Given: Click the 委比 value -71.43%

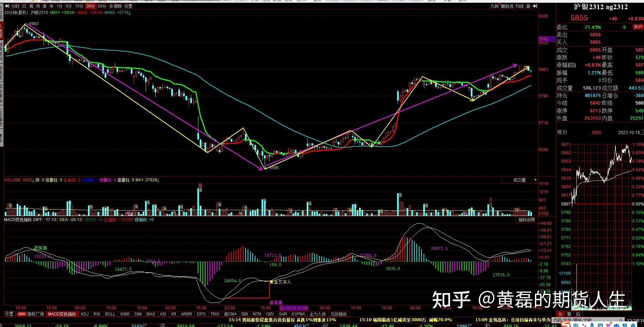Looking at the screenshot, I should pyautogui.click(x=592, y=27).
